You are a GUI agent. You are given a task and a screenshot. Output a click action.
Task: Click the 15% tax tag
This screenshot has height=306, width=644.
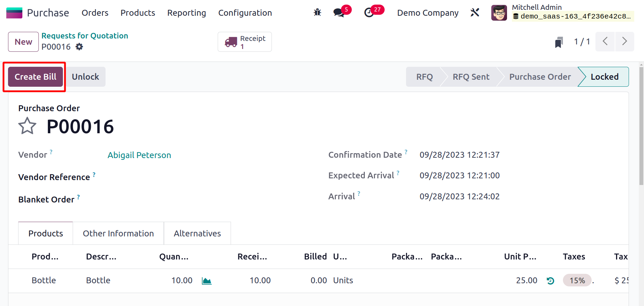click(577, 280)
